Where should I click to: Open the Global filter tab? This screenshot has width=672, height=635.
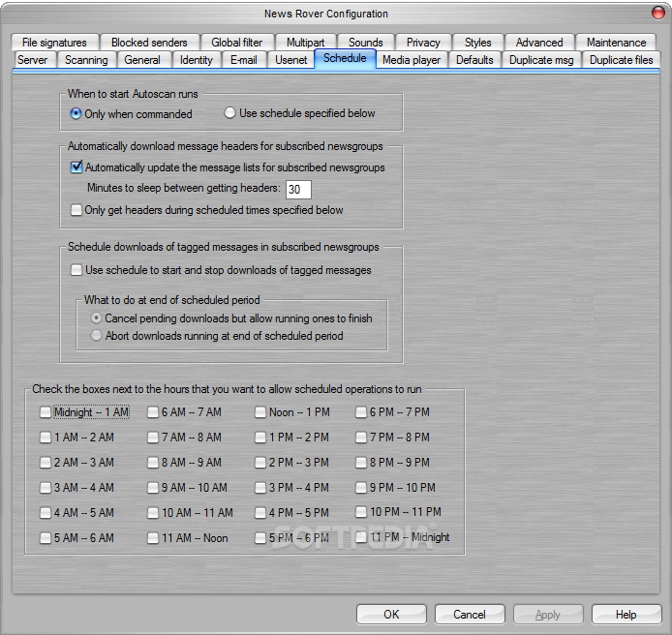click(x=236, y=43)
